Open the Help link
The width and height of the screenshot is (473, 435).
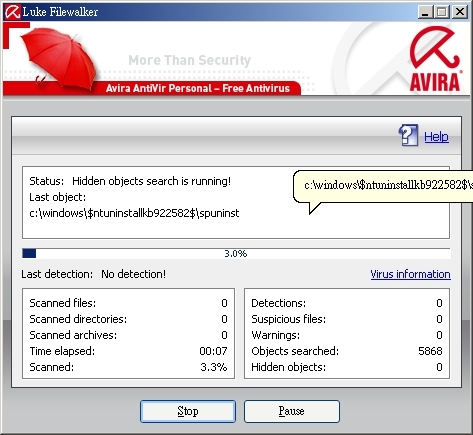[436, 137]
